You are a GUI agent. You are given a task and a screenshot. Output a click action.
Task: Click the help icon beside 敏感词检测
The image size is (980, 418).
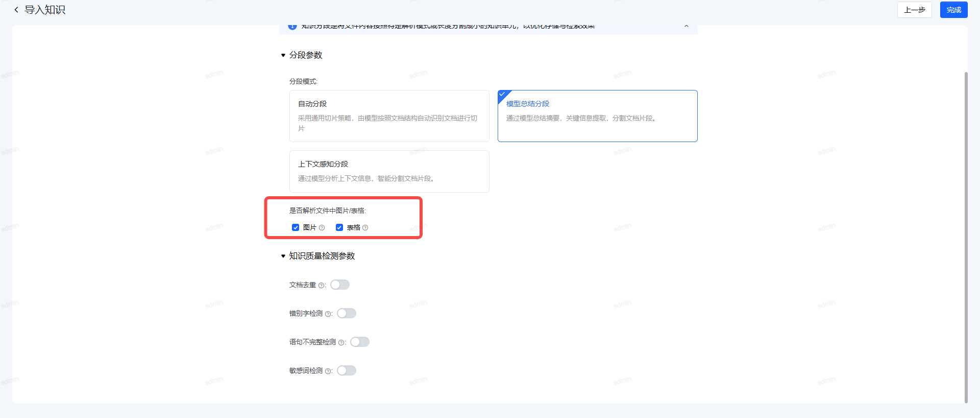328,371
